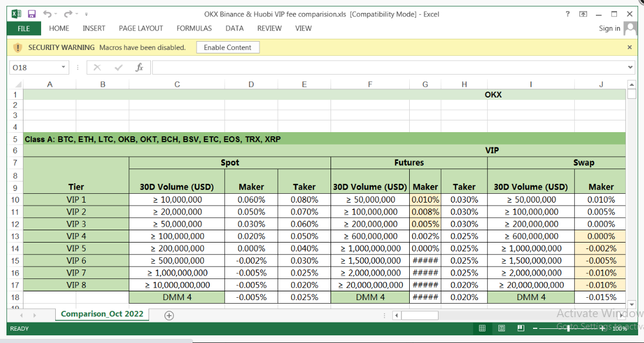Open Ribbon Display Options icon

click(x=583, y=14)
